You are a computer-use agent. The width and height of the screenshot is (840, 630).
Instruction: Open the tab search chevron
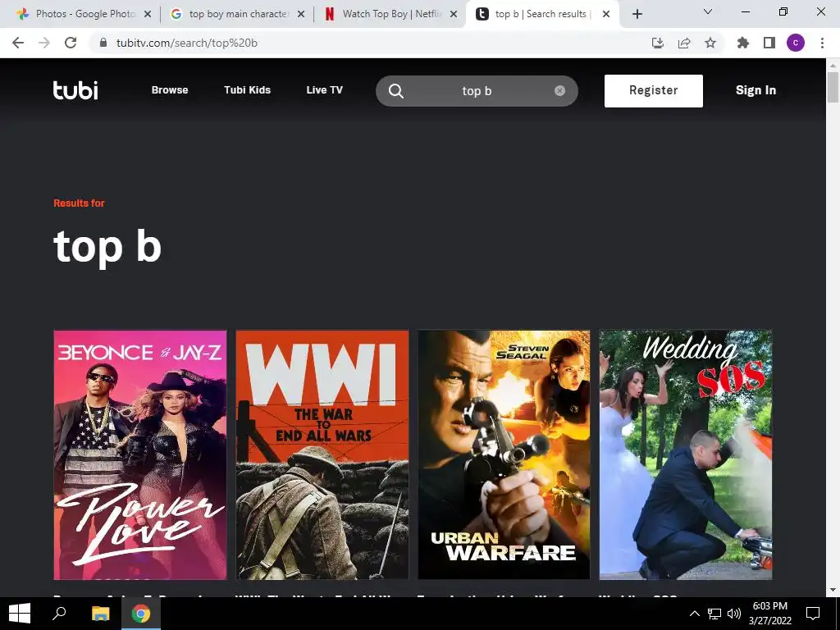pos(708,11)
